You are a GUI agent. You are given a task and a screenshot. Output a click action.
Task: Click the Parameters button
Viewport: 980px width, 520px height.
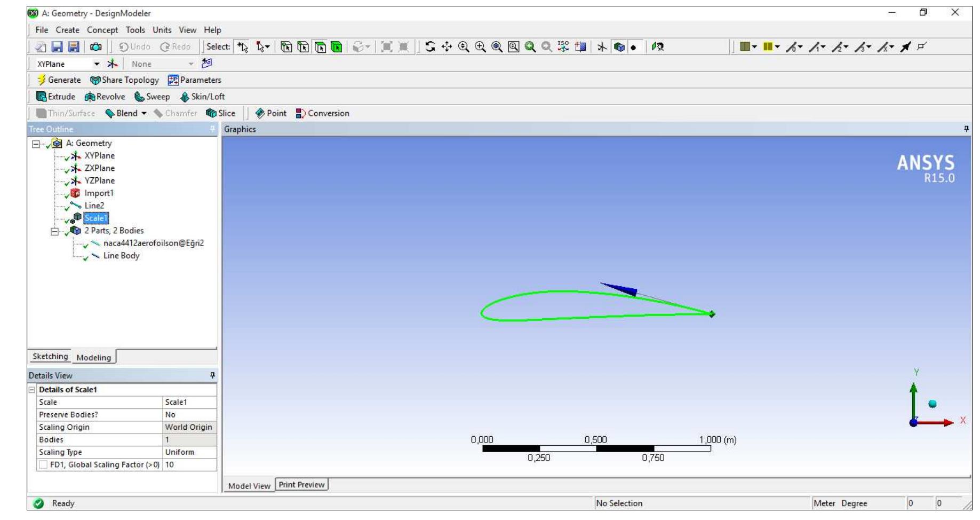coord(194,80)
